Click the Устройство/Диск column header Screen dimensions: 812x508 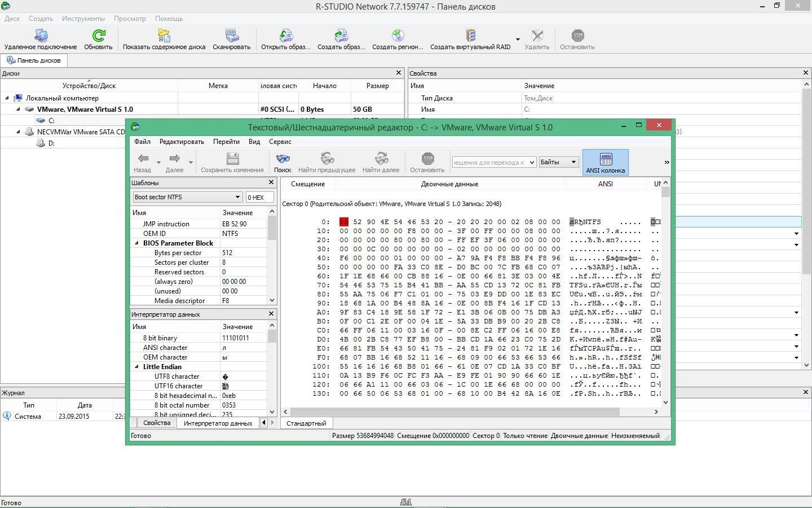click(x=89, y=86)
